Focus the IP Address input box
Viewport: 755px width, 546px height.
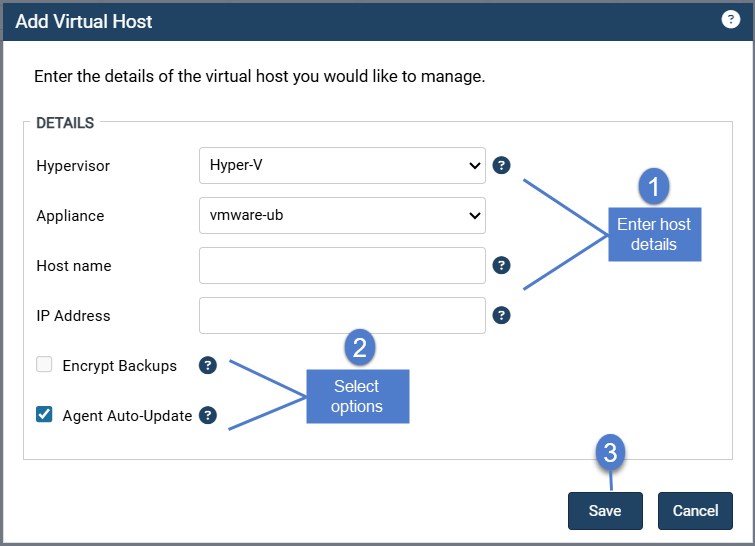coord(342,315)
